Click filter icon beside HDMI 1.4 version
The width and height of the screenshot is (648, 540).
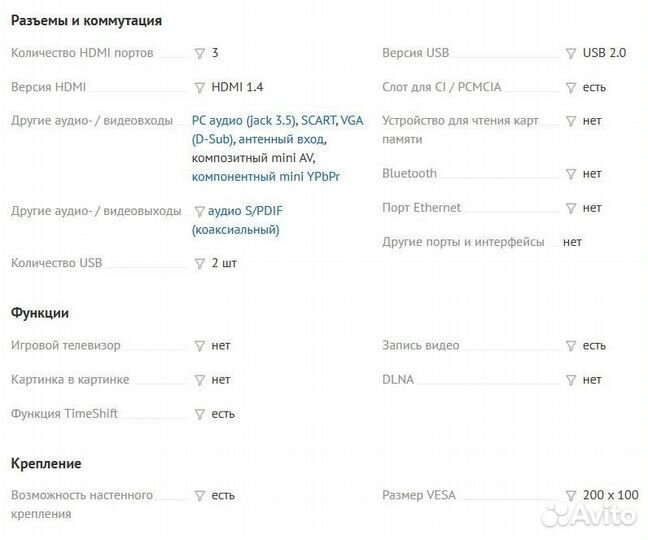pos(199,87)
